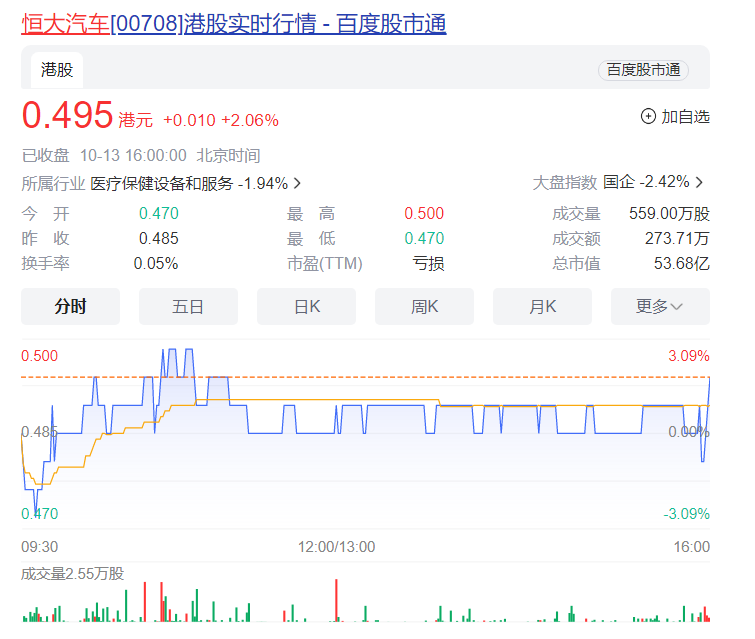Image resolution: width=755 pixels, height=639 pixels.
Task: Switch chart to 分时 view
Action: [x=70, y=306]
